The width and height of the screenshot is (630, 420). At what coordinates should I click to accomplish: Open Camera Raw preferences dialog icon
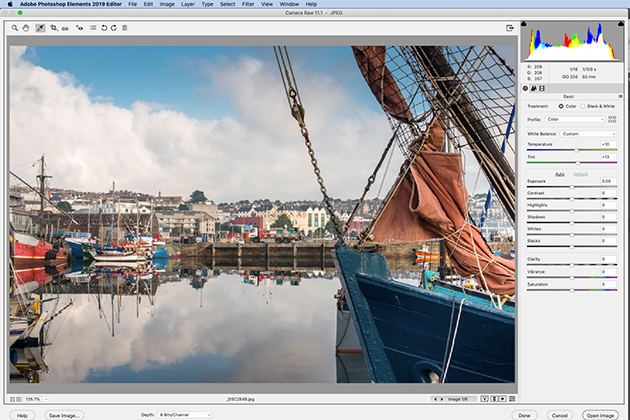pyautogui.click(x=93, y=28)
